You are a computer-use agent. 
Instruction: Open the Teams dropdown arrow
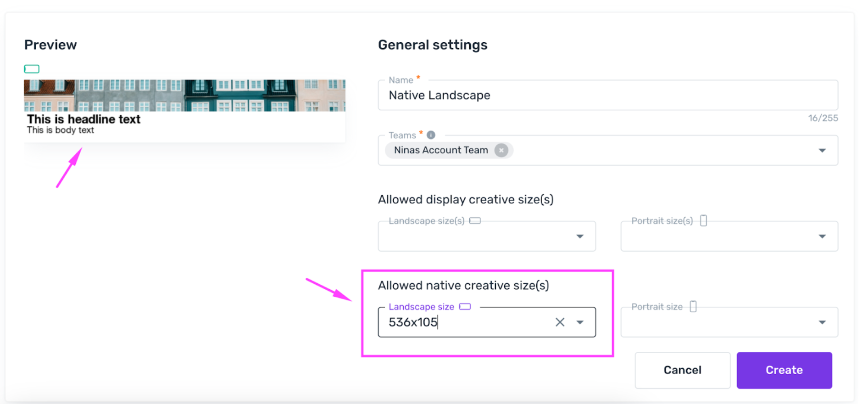(822, 151)
